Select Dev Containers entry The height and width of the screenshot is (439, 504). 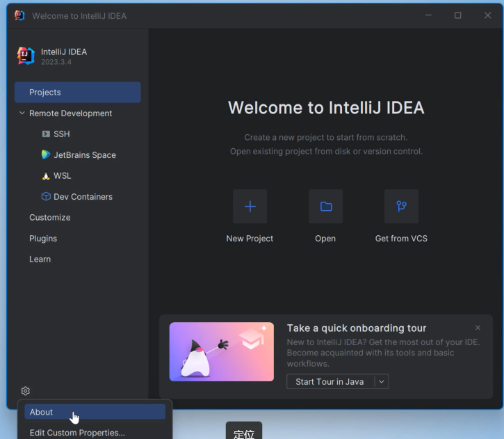(83, 197)
